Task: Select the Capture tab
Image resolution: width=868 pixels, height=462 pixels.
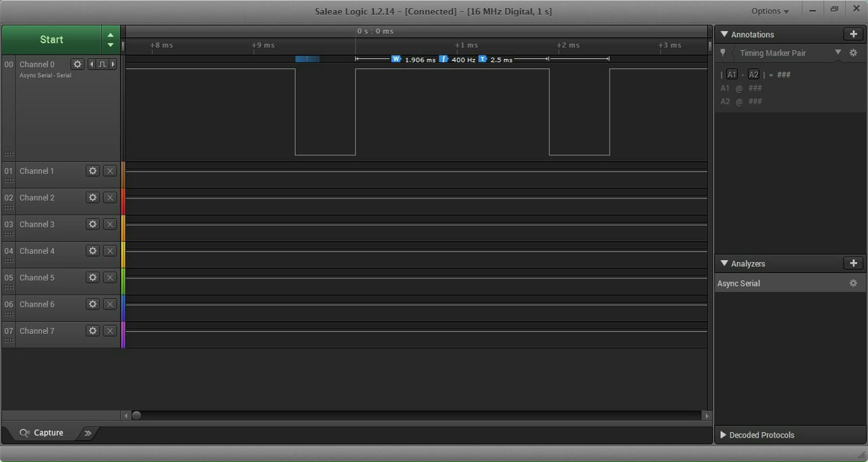Action: (41, 433)
